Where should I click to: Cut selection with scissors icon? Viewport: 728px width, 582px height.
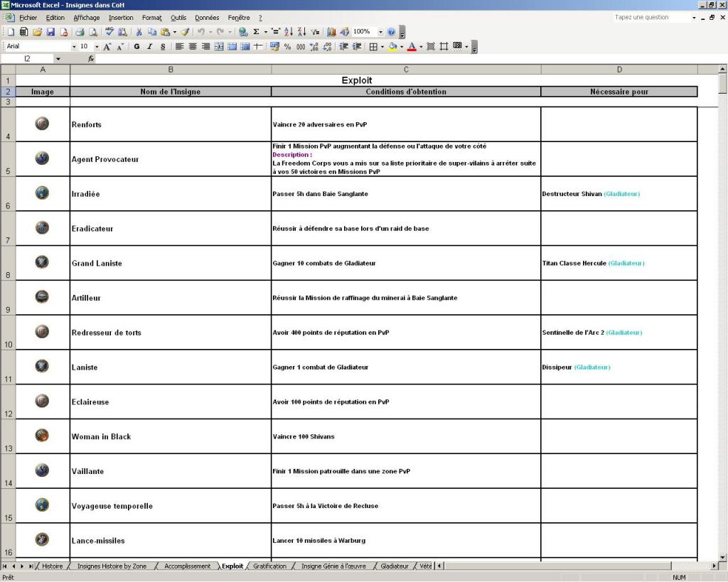click(139, 32)
